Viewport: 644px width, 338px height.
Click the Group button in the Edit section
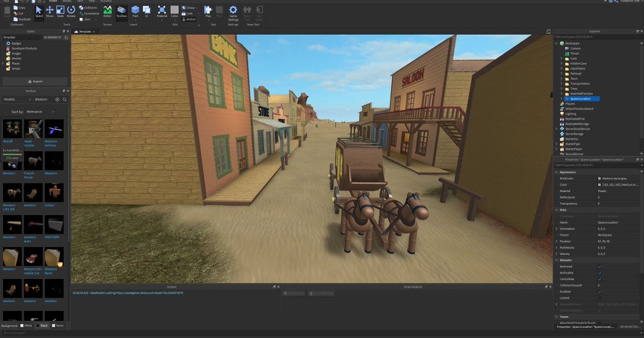tap(189, 8)
